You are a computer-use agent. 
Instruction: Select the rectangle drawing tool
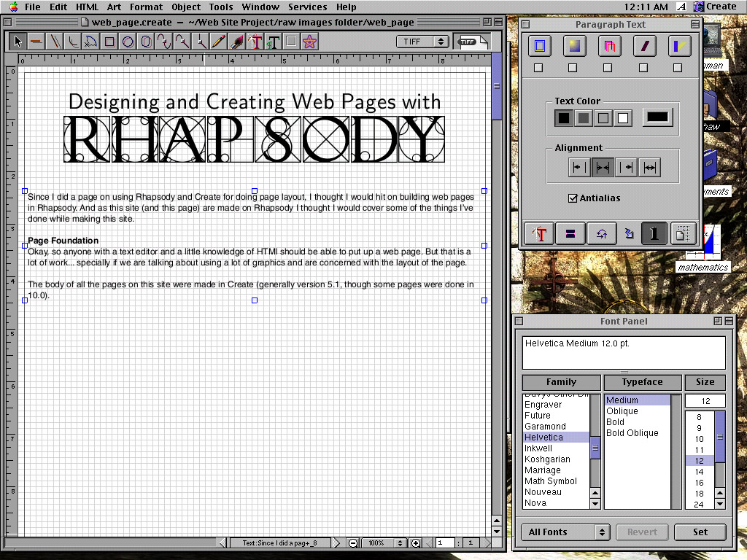click(109, 42)
